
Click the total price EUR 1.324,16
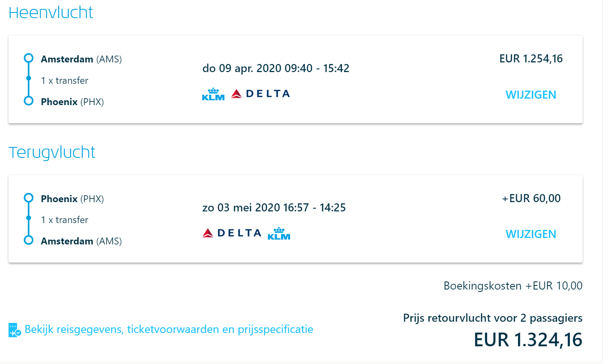click(528, 340)
